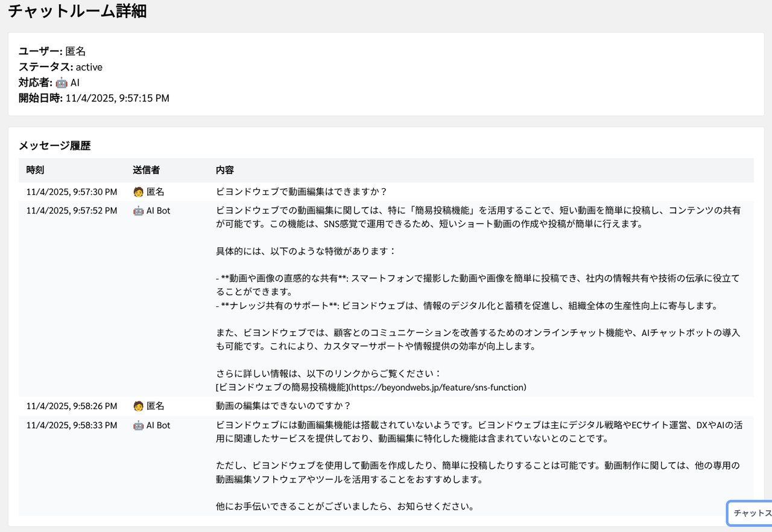Click the チャットス button at bottom right
The image size is (772, 532).
click(751, 513)
